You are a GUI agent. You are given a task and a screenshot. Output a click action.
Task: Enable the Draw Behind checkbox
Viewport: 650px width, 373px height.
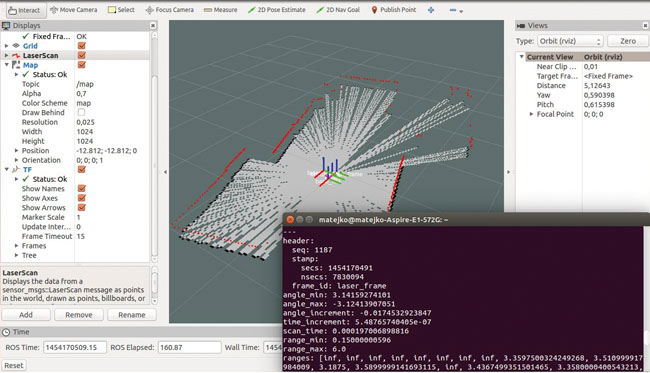tap(81, 112)
